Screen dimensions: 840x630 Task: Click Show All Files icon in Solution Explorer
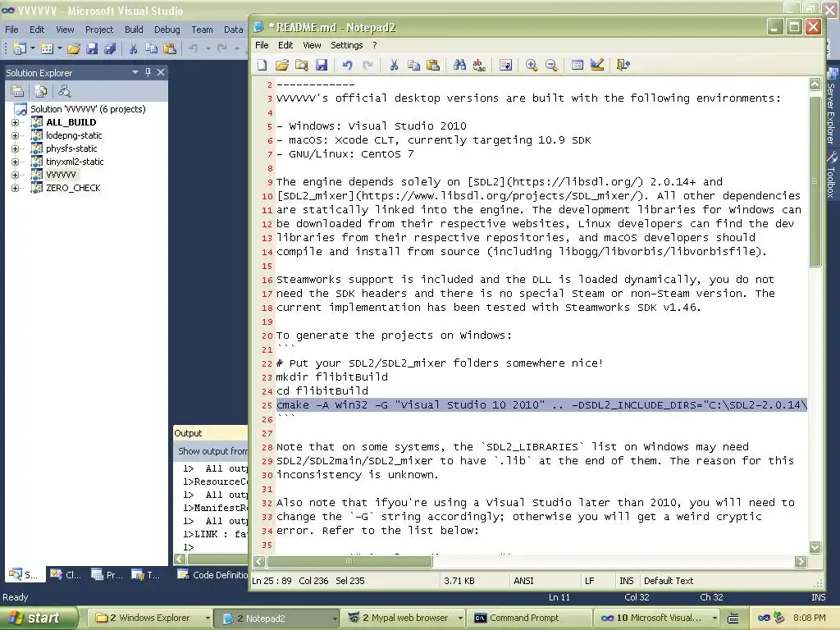coord(40,91)
